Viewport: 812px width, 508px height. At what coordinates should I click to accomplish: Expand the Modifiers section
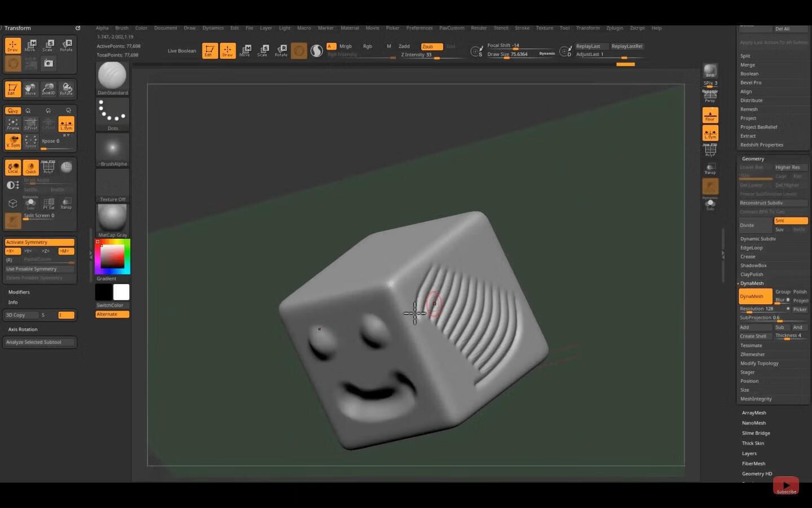(x=19, y=292)
